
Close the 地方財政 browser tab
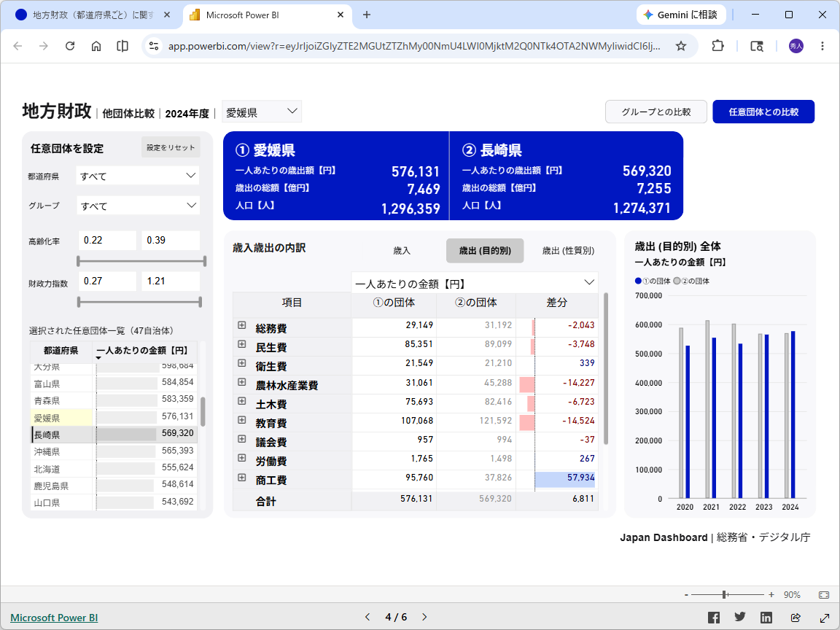click(166, 15)
